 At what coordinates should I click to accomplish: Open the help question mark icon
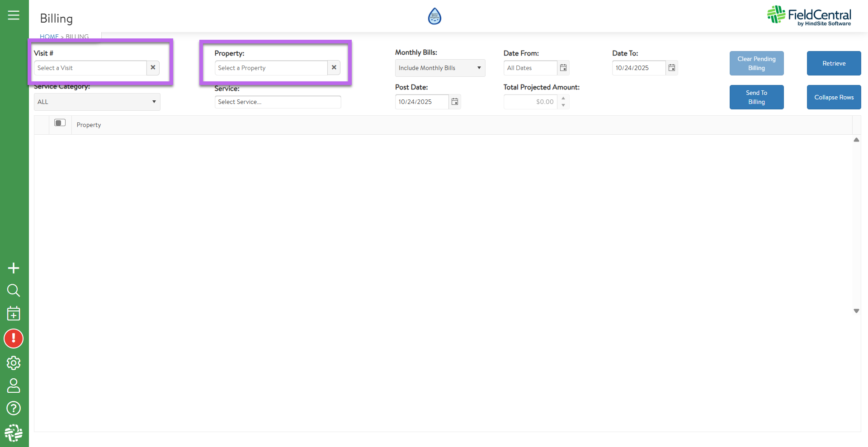coord(14,408)
